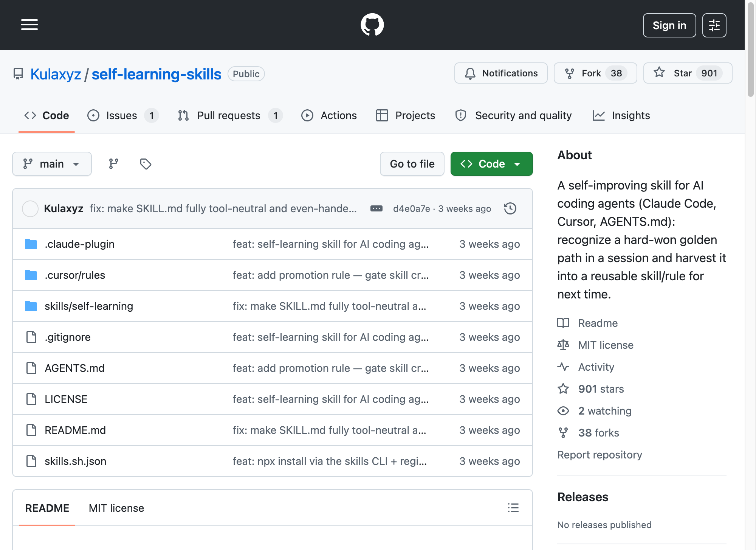Open commit history clock icon
Image resolution: width=756 pixels, height=550 pixels.
click(510, 208)
